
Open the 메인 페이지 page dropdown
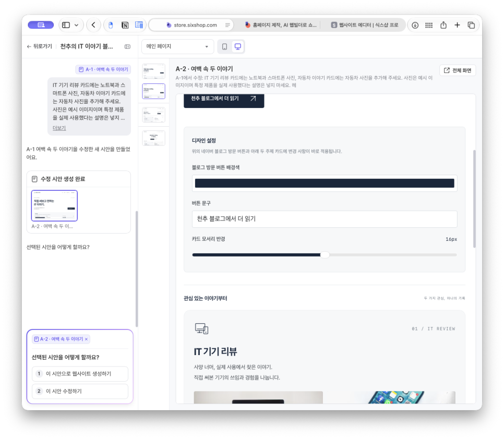click(177, 46)
